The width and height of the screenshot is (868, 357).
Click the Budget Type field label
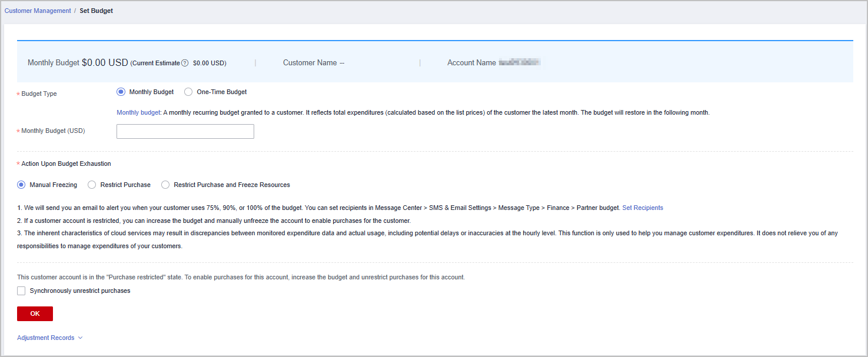tap(39, 94)
